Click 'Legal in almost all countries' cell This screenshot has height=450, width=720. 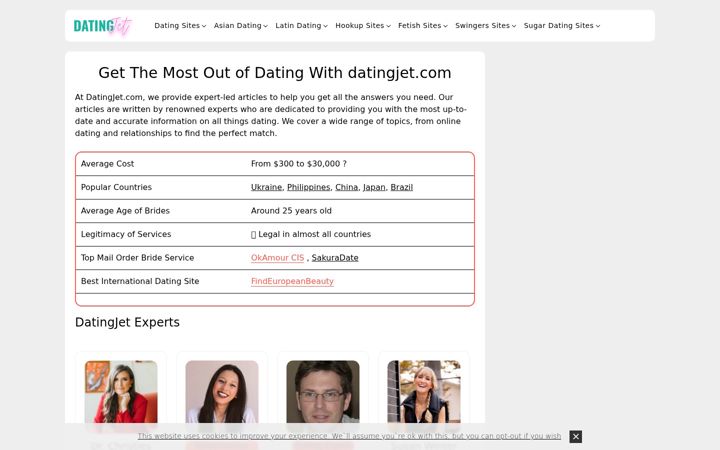[311, 234]
